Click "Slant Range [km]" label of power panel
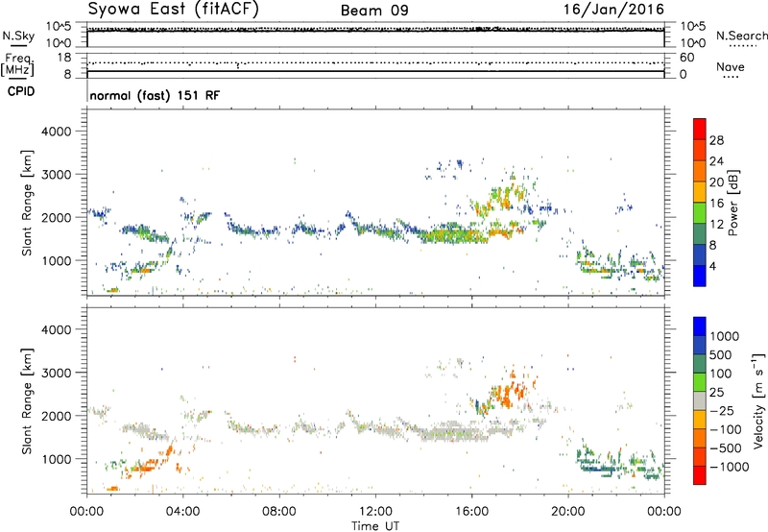 click(27, 203)
